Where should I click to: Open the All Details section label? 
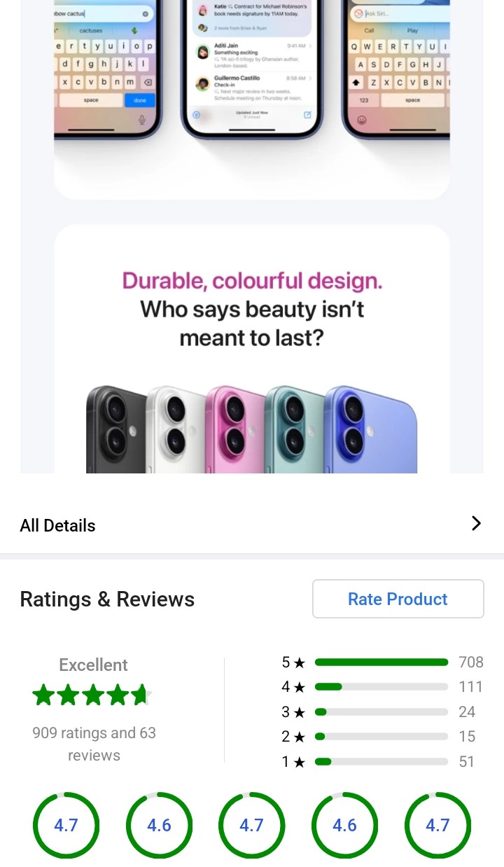click(x=58, y=525)
